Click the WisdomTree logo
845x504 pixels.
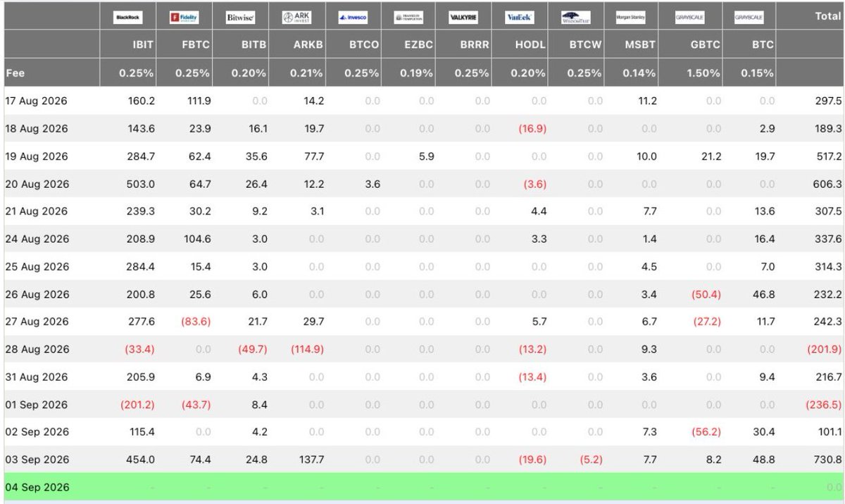pos(577,18)
